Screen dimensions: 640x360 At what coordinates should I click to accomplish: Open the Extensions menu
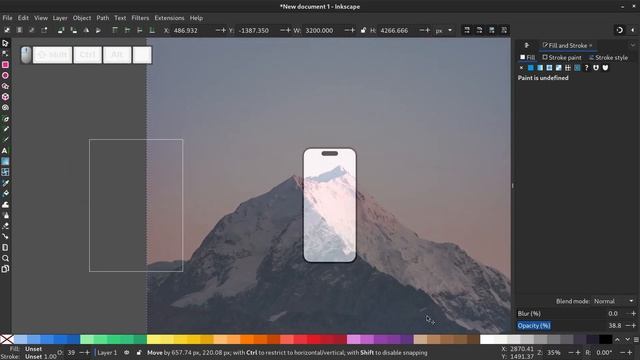pyautogui.click(x=169, y=18)
